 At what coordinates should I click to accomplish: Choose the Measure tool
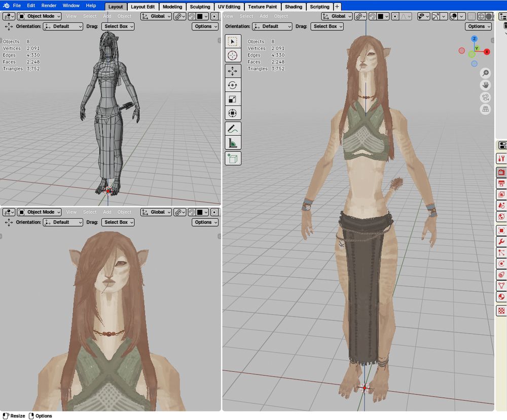point(233,143)
